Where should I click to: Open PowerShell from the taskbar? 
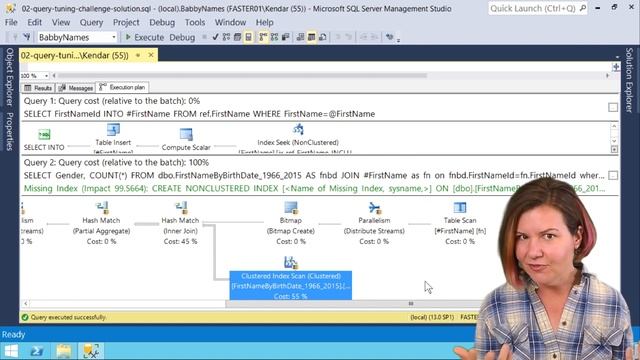pyautogui.click(x=36, y=351)
